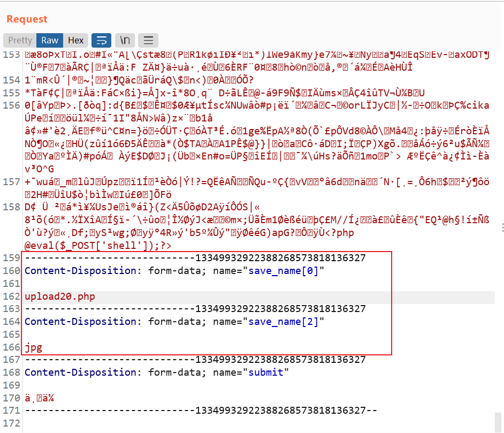Click the submit value text on line 170
The height and width of the screenshot is (433, 504).
(39, 398)
